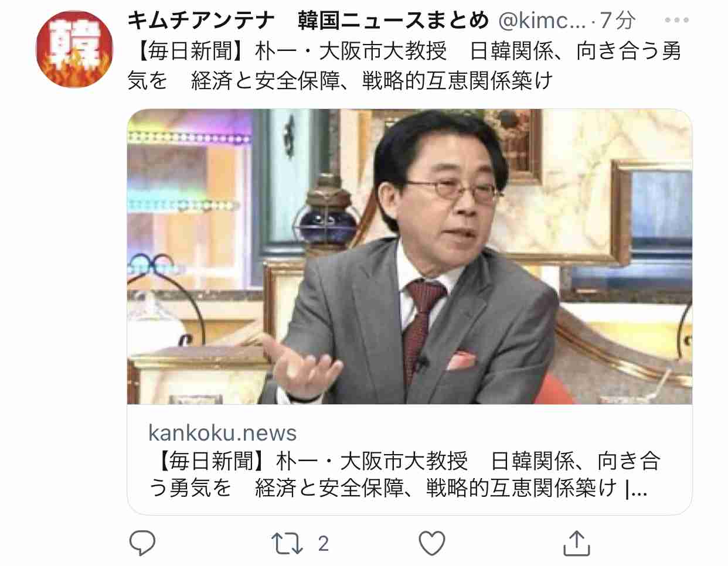This screenshot has height=566, width=728.
Task: Tap the @kimc... username handle
Action: click(x=542, y=21)
